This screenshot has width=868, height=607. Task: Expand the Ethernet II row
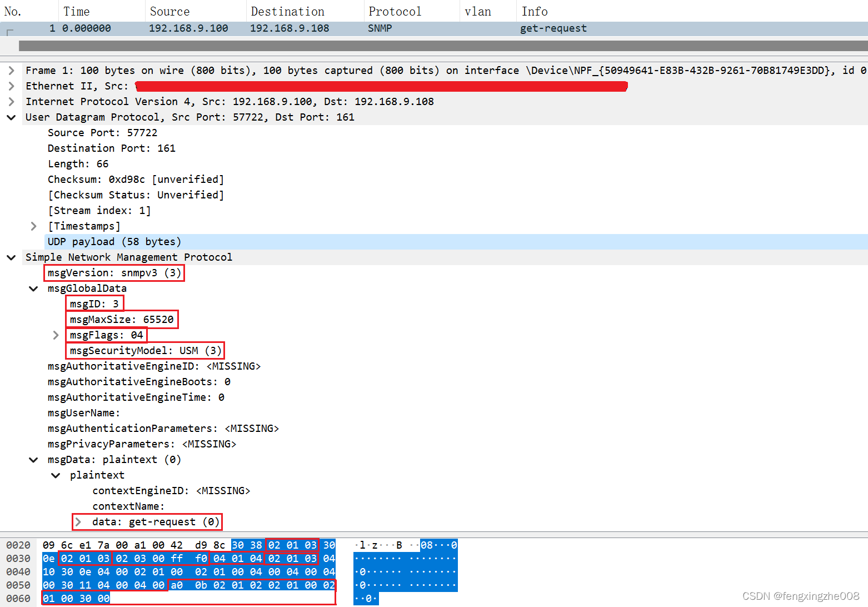point(11,86)
